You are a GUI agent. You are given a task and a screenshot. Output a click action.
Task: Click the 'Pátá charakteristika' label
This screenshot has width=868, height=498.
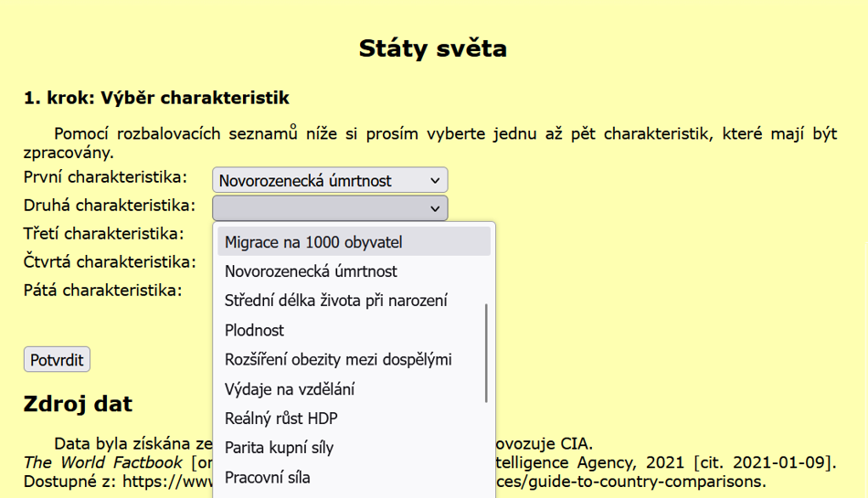click(102, 291)
